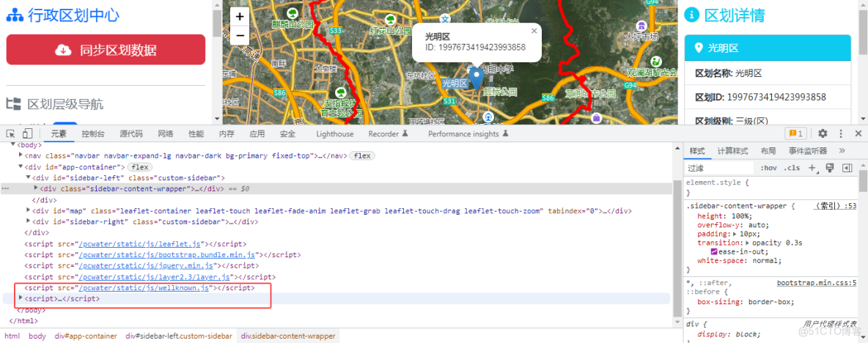Collapse the div app-container node
Image resolution: width=868 pixels, height=343 pixels.
pos(21,166)
